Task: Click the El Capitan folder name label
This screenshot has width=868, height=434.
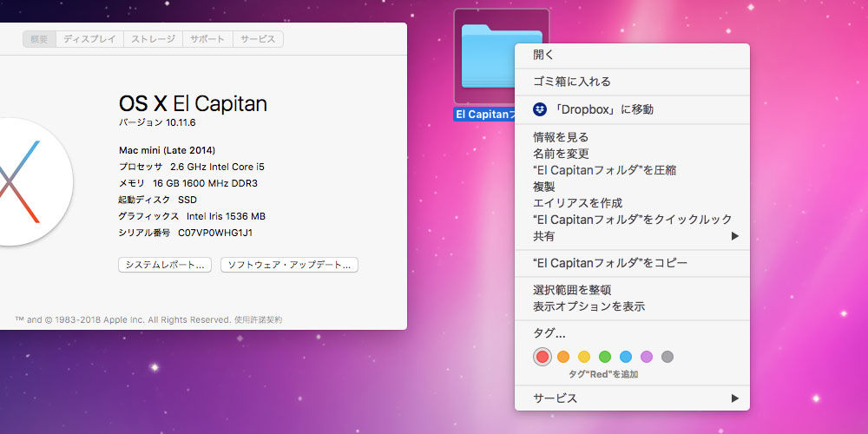Action: tap(484, 115)
